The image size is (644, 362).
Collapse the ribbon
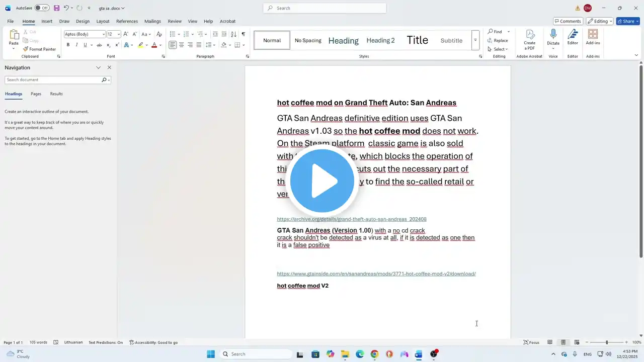[x=636, y=55]
